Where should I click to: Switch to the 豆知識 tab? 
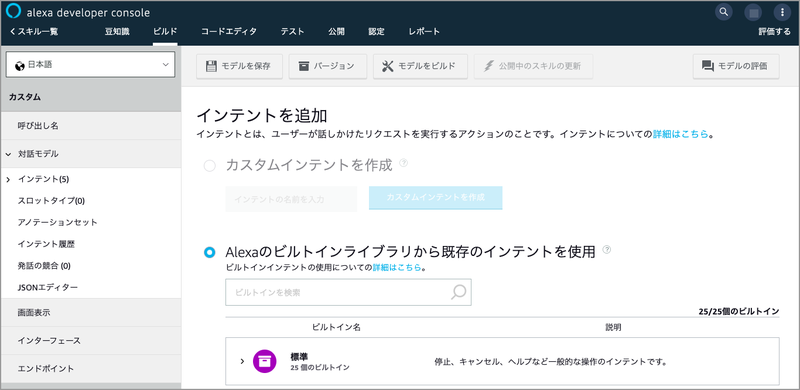tap(117, 32)
